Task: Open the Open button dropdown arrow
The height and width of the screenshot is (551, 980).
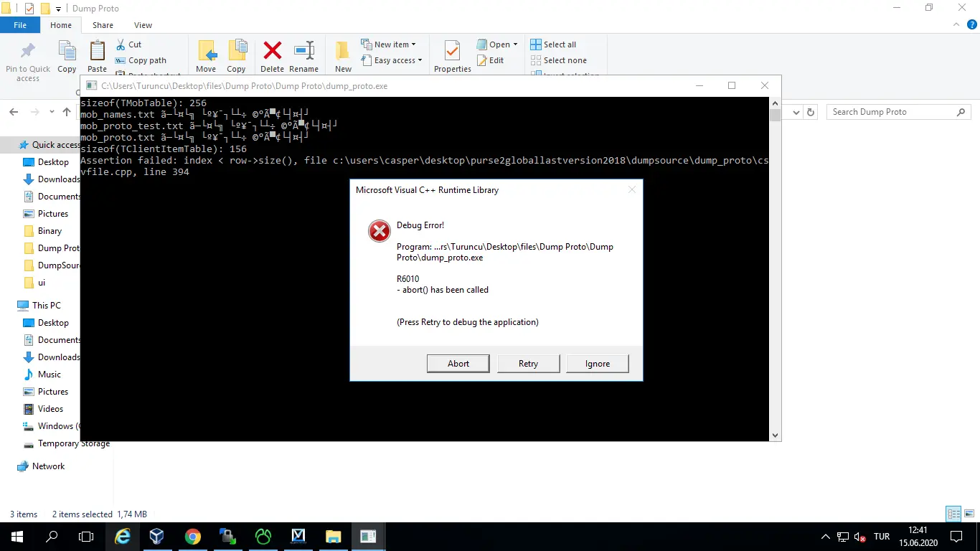Action: [x=515, y=44]
